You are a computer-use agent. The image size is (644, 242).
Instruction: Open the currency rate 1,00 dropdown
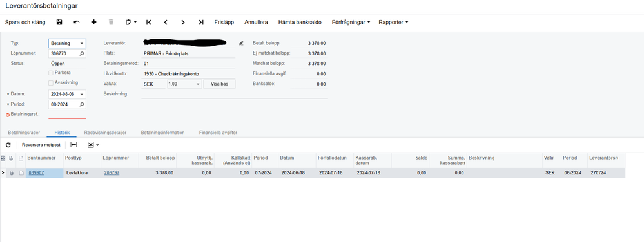[199, 84]
